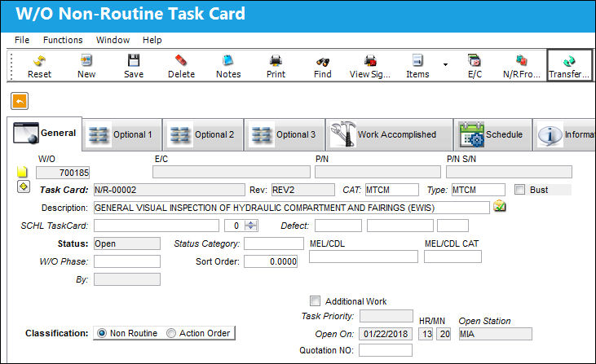This screenshot has height=364, width=596.
Task: Click the Transfer... toolbar button
Action: (569, 65)
